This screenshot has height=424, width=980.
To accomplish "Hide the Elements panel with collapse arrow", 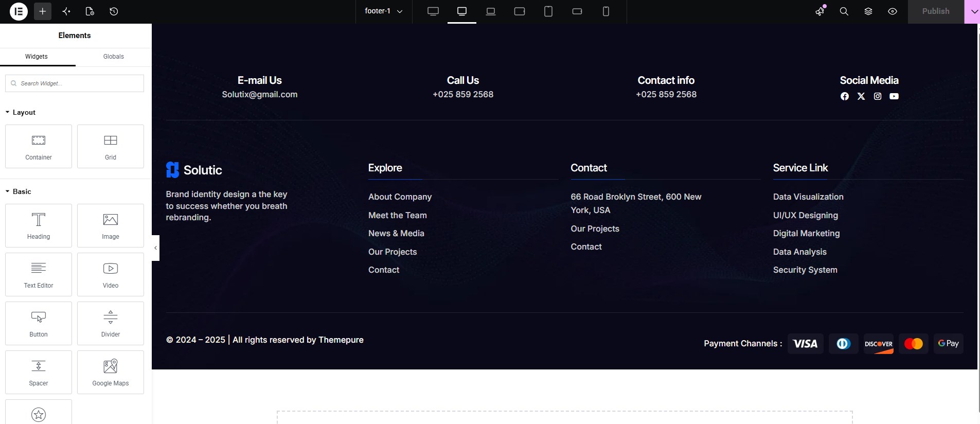I will pyautogui.click(x=155, y=248).
